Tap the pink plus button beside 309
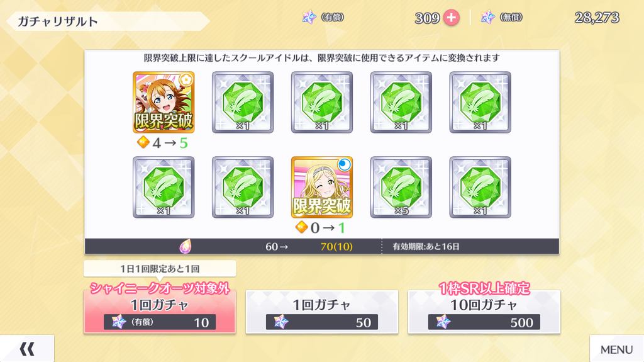This screenshot has width=644, height=362. (451, 18)
